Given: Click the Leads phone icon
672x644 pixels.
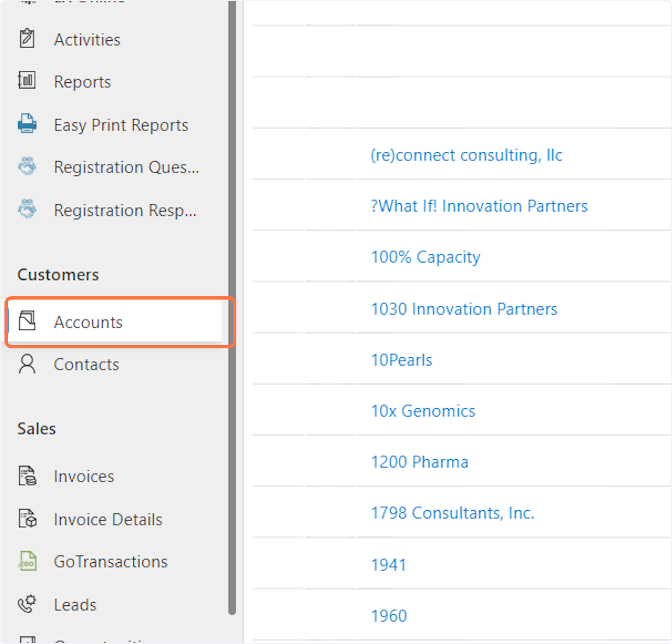Looking at the screenshot, I should [x=27, y=604].
